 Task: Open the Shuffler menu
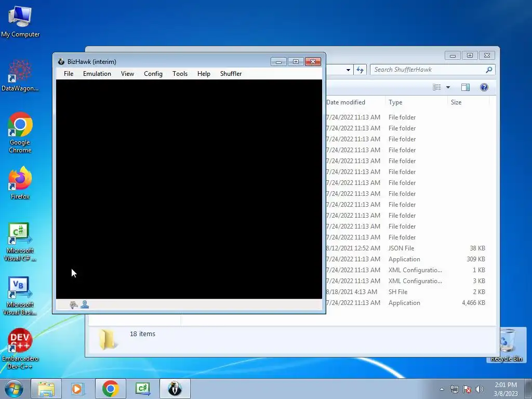(x=231, y=74)
